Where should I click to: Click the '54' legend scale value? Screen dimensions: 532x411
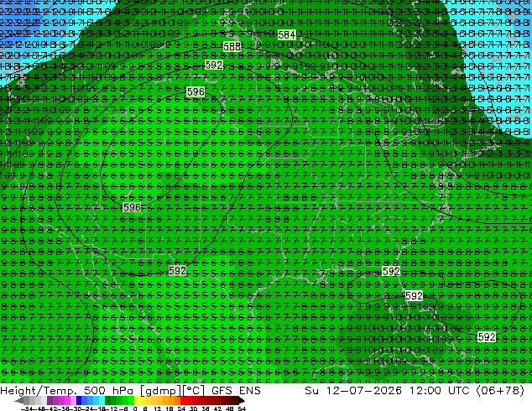pyautogui.click(x=242, y=409)
